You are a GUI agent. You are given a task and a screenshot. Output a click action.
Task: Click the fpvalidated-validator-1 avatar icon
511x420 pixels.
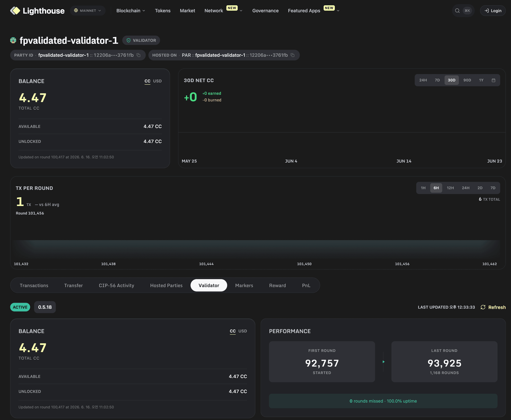click(x=13, y=40)
